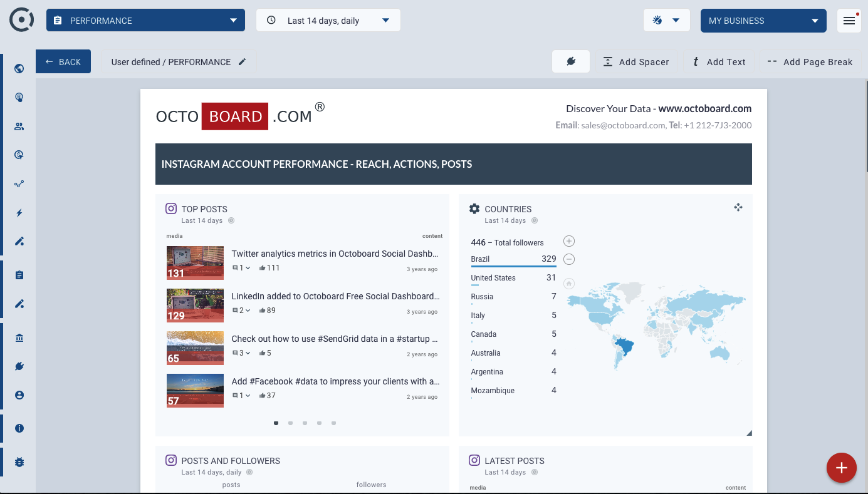Select first pagination dot in Top Posts
Viewport: 868px width, 494px height.
(276, 423)
